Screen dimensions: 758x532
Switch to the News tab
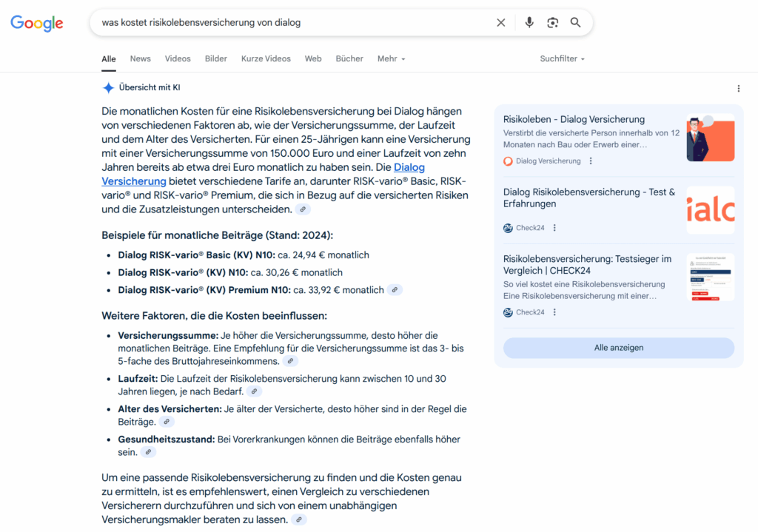(x=140, y=58)
